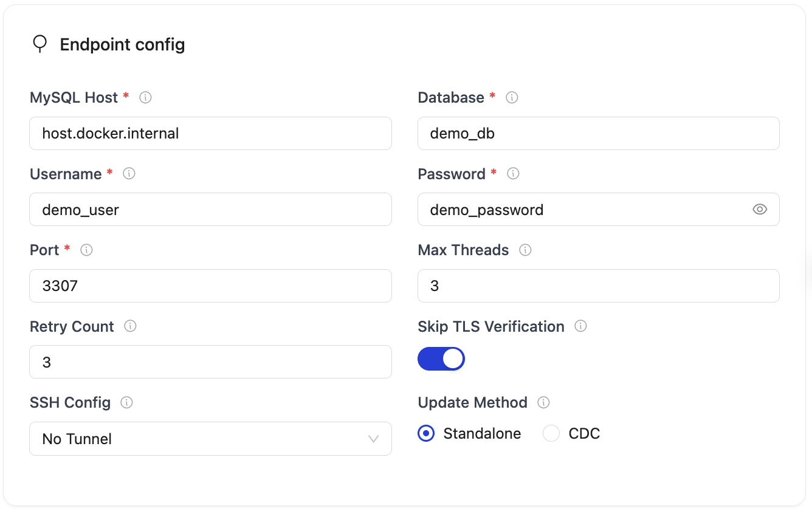The width and height of the screenshot is (812, 514).
Task: Click info icon next to Username
Action: click(x=129, y=174)
